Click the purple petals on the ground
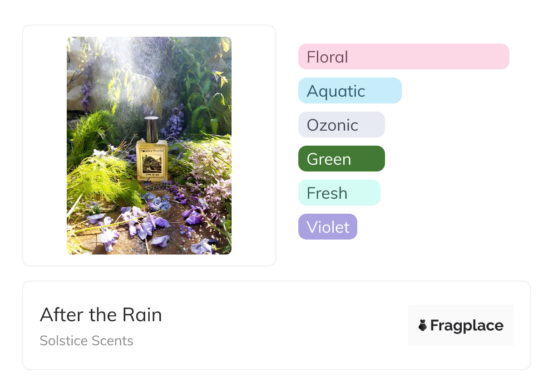 point(145,225)
